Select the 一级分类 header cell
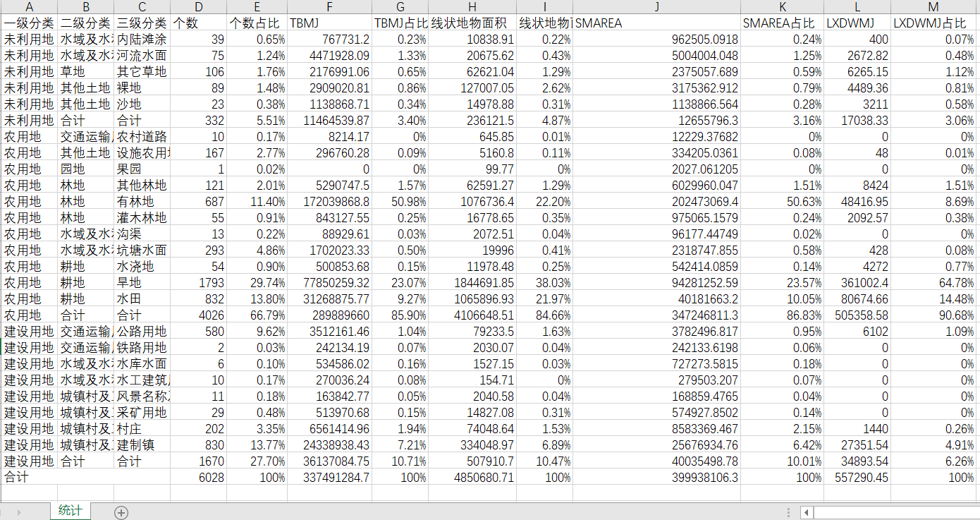The width and height of the screenshot is (980, 520). pos(29,23)
